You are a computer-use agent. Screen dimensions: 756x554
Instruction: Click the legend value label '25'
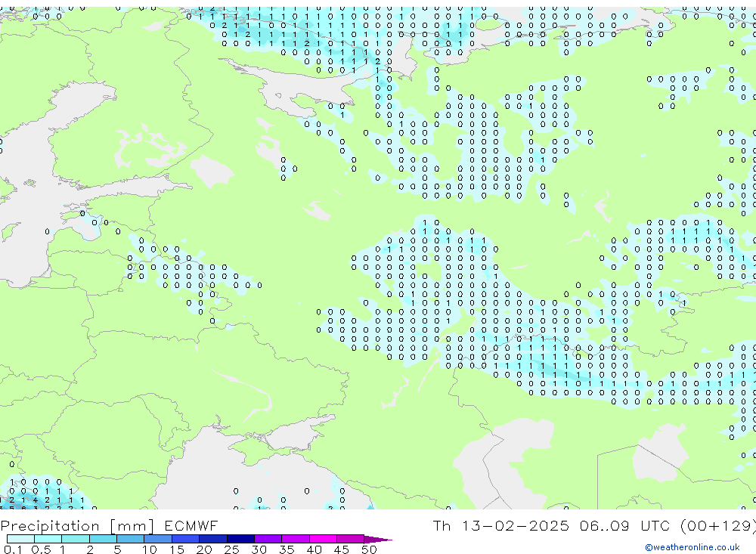pos(231,549)
